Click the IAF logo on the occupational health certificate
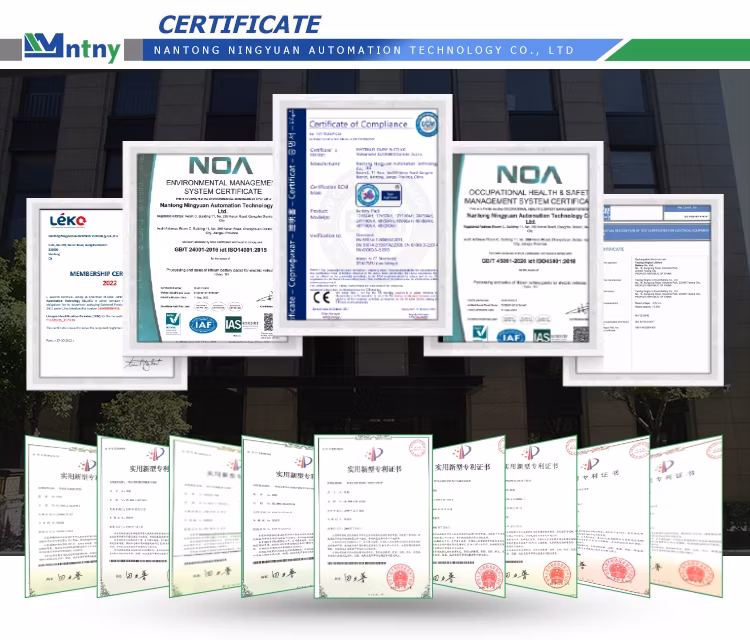Screen dimensions: 750x640 pos(512,337)
